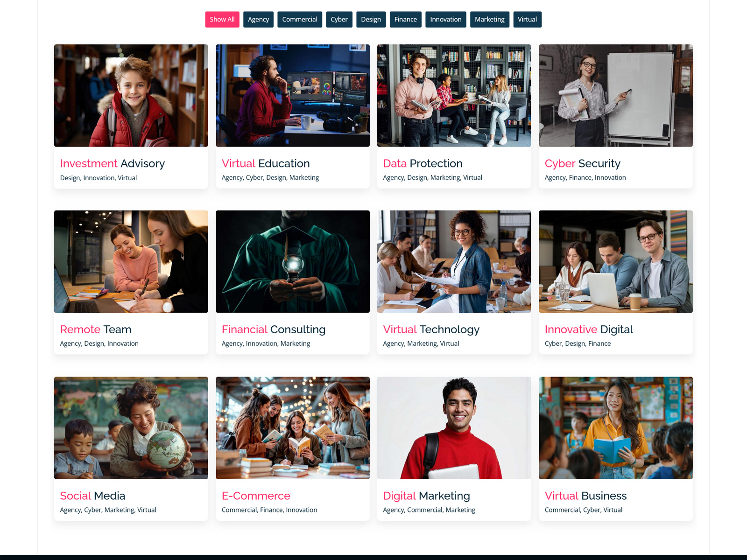
Task: Filter projects by Commercial category
Action: click(x=300, y=20)
